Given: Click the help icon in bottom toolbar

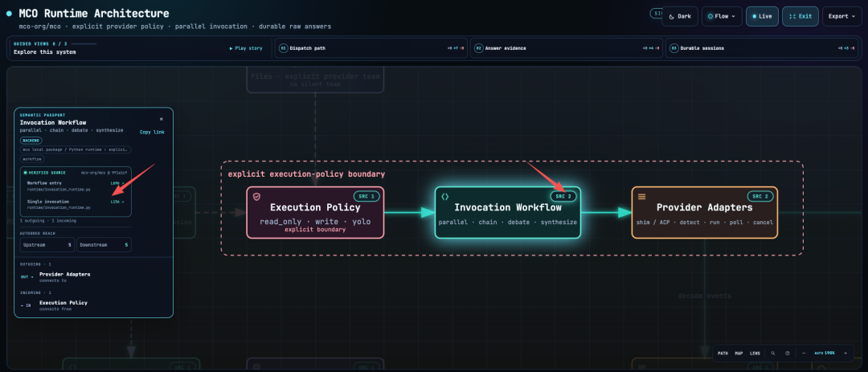Looking at the screenshot, I should pos(787,354).
